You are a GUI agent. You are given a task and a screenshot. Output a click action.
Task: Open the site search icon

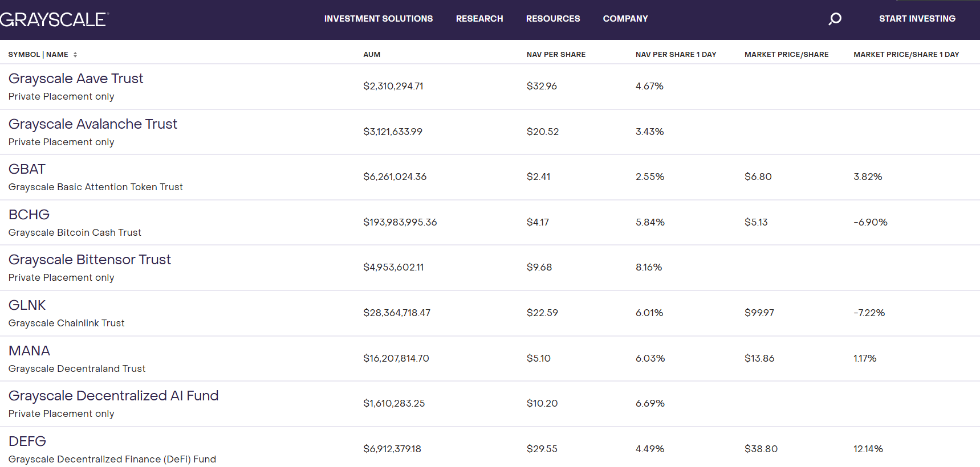pos(835,19)
